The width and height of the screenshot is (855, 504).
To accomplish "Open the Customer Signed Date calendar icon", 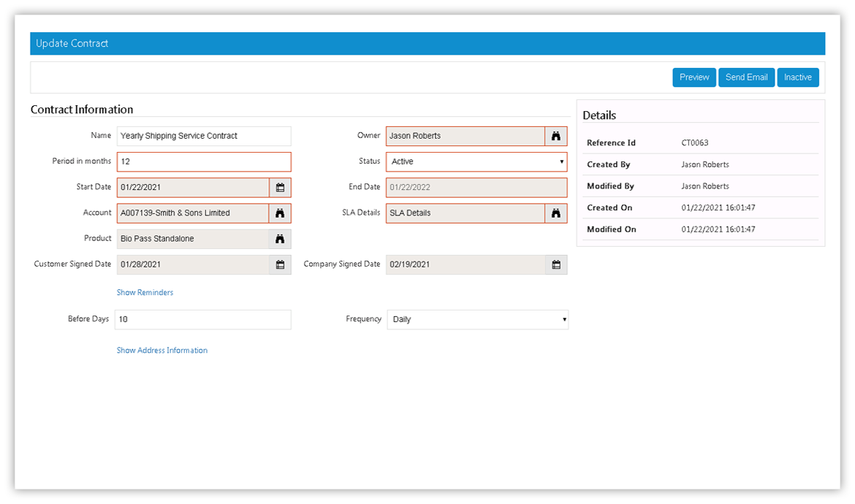I will tap(280, 264).
